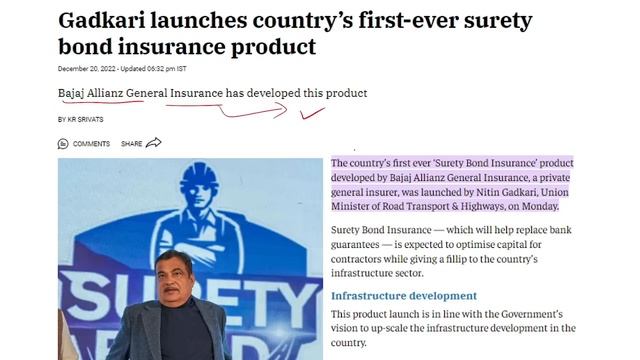Viewport: 640px width, 360px height.
Task: Click the headline "Gadkari launches country's first-ever"
Action: click(x=295, y=20)
